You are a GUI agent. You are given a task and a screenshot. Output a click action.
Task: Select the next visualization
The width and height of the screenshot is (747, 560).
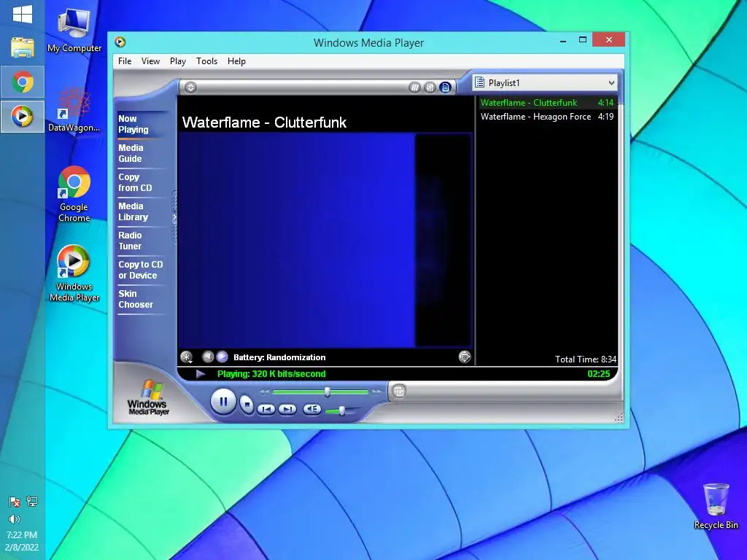pos(222,357)
